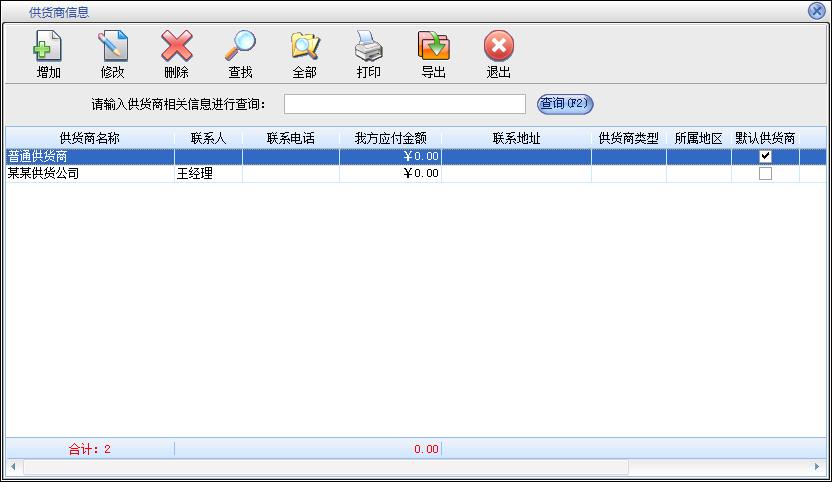Click the horizontal scrollbar right arrow
The height and width of the screenshot is (482, 832).
tap(818, 467)
